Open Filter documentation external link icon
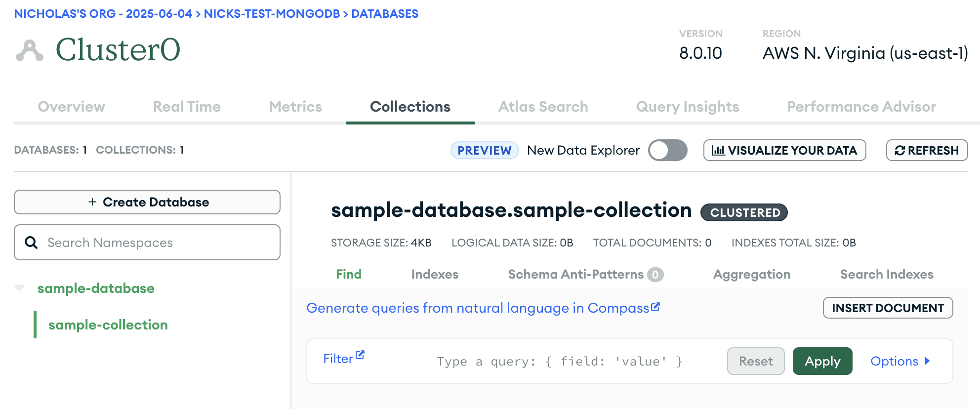The image size is (980, 409). pyautogui.click(x=360, y=355)
